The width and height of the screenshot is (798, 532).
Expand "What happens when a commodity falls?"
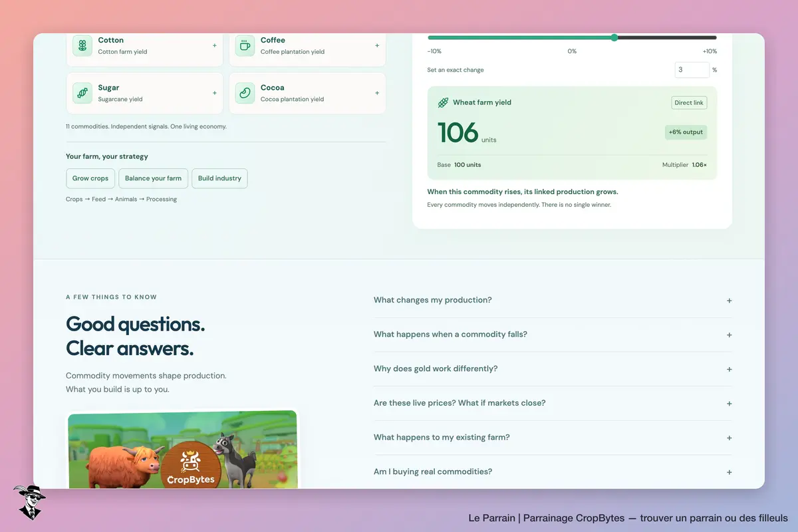[553, 334]
